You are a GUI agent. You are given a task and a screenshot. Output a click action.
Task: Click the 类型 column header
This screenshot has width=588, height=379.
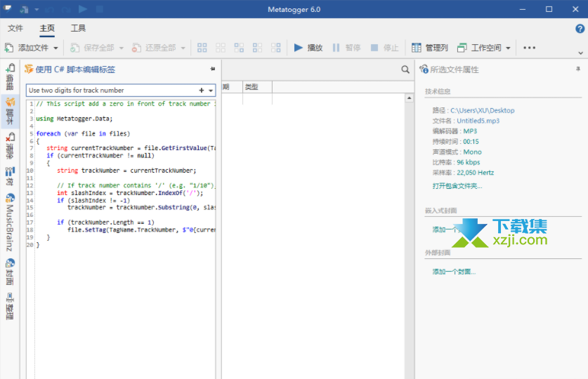[x=257, y=87]
